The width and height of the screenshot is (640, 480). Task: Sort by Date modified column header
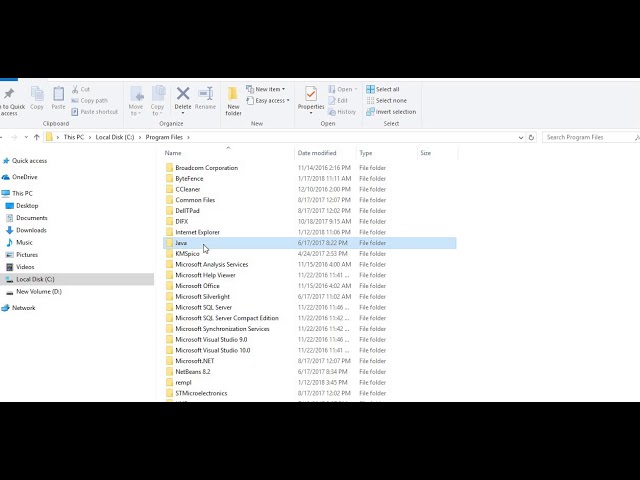click(325, 153)
